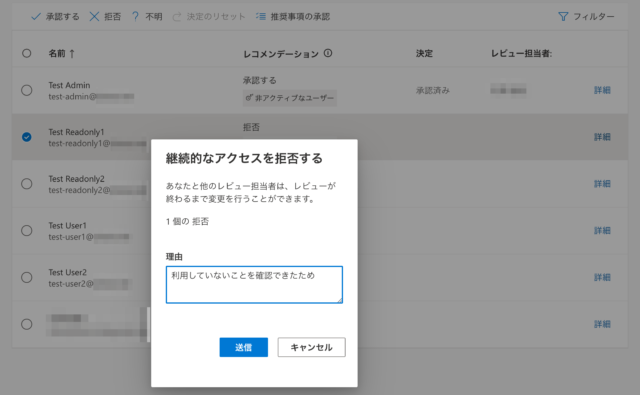The height and width of the screenshot is (395, 640).
Task: Select the Test User1 row radio button
Action: coord(27,231)
